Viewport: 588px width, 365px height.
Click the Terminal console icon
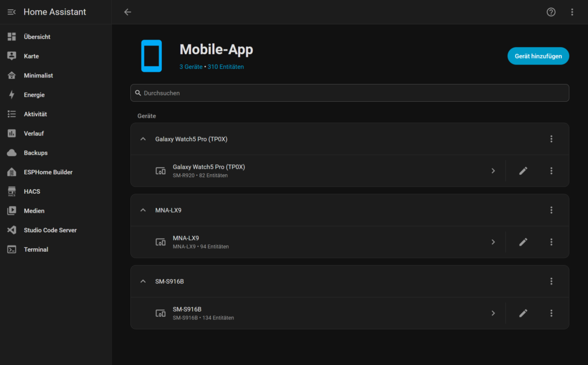[x=11, y=249]
